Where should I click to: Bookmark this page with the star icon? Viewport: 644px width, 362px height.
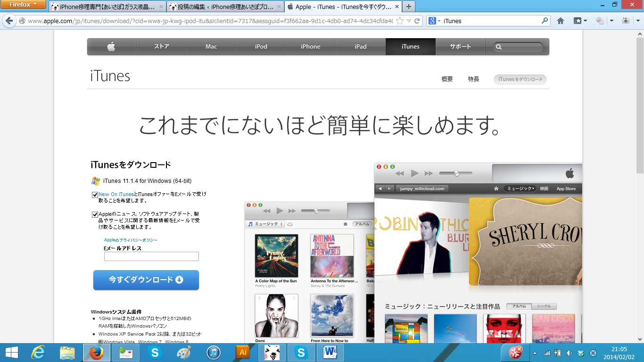(400, 21)
